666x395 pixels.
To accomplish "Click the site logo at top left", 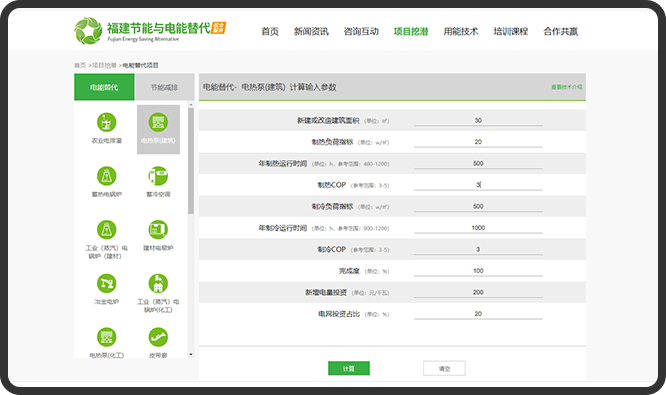I will click(150, 31).
